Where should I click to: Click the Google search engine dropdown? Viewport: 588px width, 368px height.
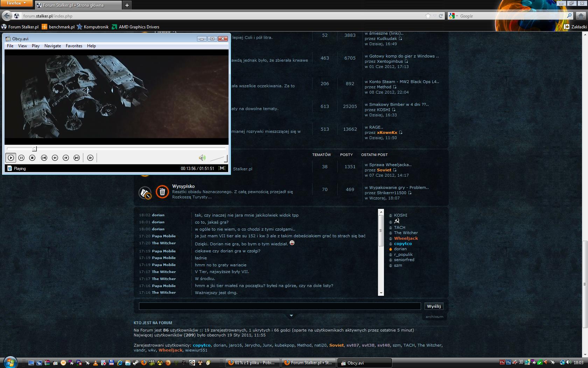453,16
